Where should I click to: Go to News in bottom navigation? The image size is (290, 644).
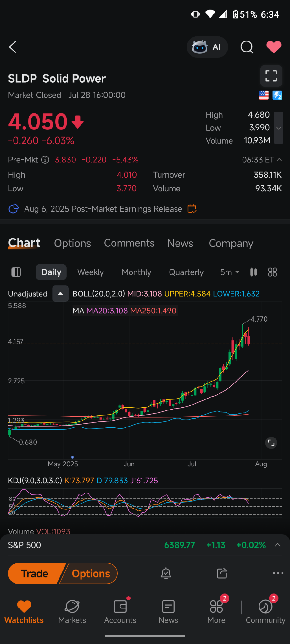click(168, 612)
